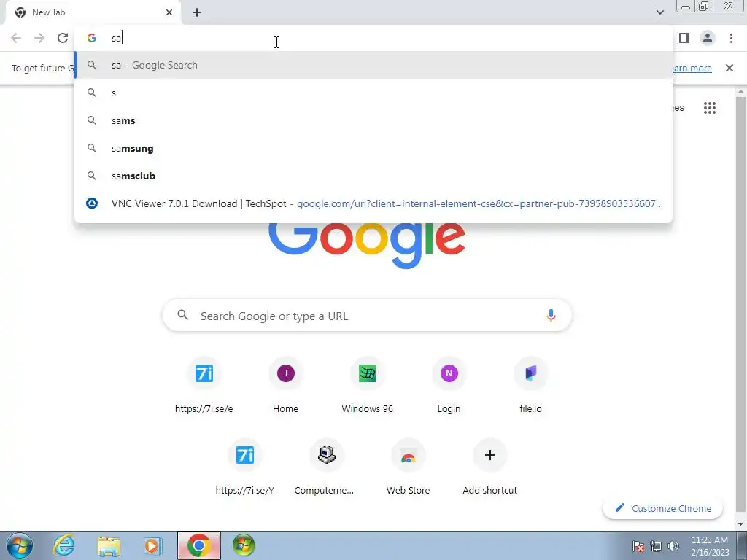Click the Windows flag taskbar icon
Image resolution: width=747 pixels, height=560 pixels.
[244, 545]
